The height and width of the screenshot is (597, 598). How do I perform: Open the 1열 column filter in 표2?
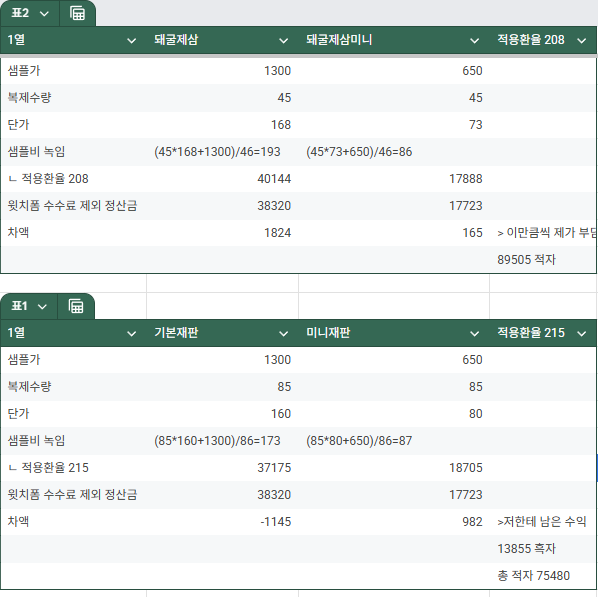point(132,40)
